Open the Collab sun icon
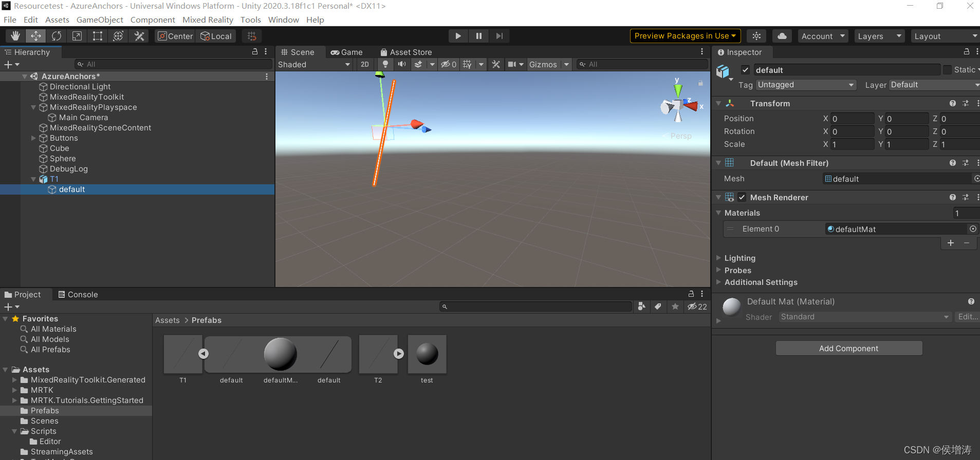Viewport: 980px width, 460px height. (756, 36)
